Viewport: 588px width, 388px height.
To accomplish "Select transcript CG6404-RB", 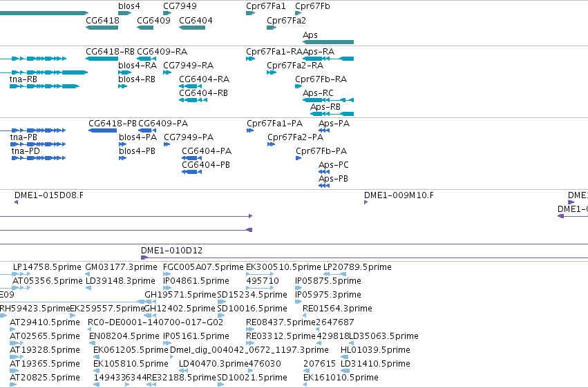I will (x=203, y=93).
